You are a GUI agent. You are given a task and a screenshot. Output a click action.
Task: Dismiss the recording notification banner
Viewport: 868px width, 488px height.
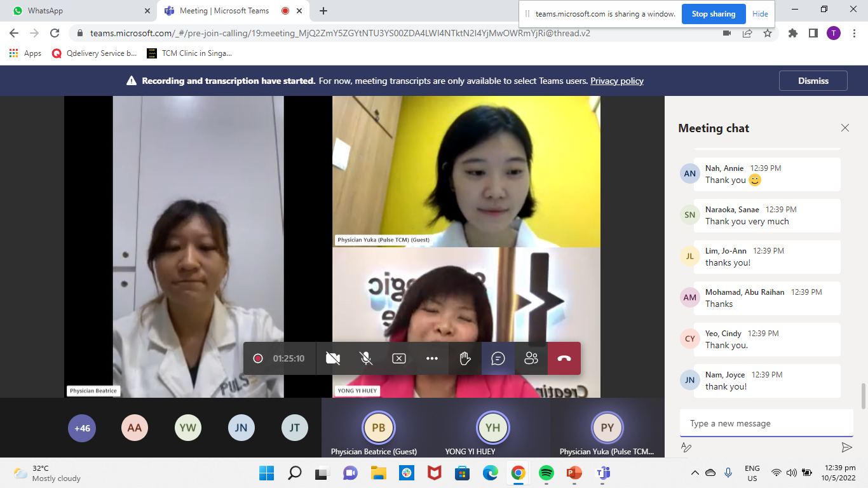point(813,81)
